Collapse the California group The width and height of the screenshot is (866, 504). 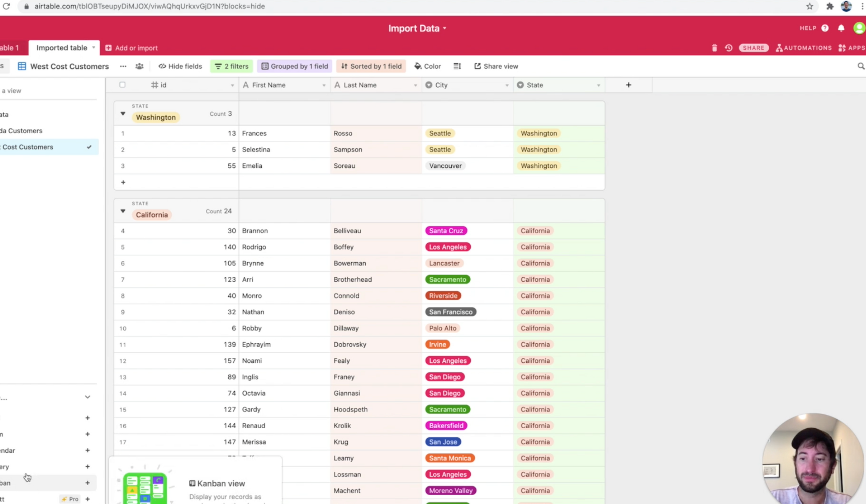[x=123, y=211]
